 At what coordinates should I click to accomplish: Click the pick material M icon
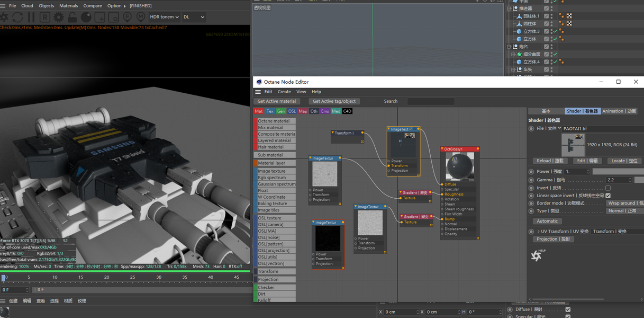point(141,17)
